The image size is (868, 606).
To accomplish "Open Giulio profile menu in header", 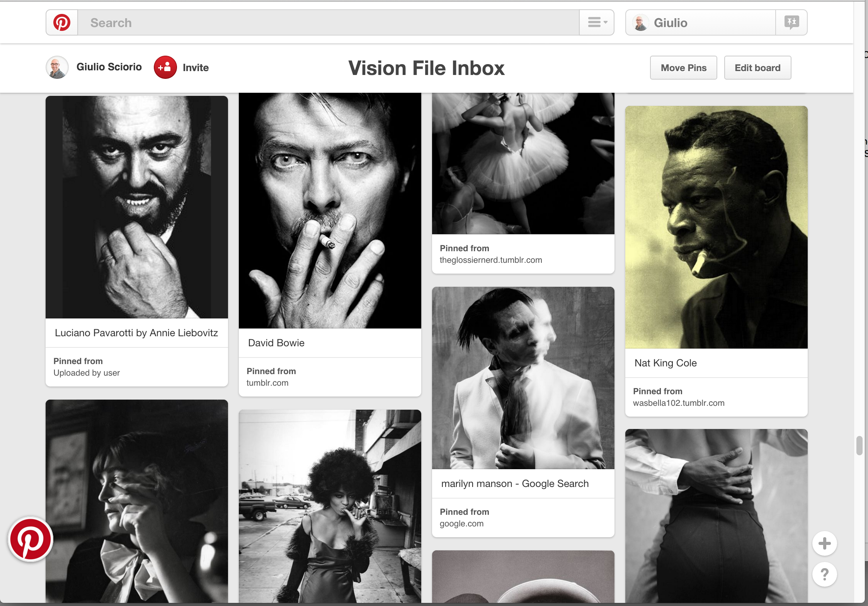I will point(700,22).
